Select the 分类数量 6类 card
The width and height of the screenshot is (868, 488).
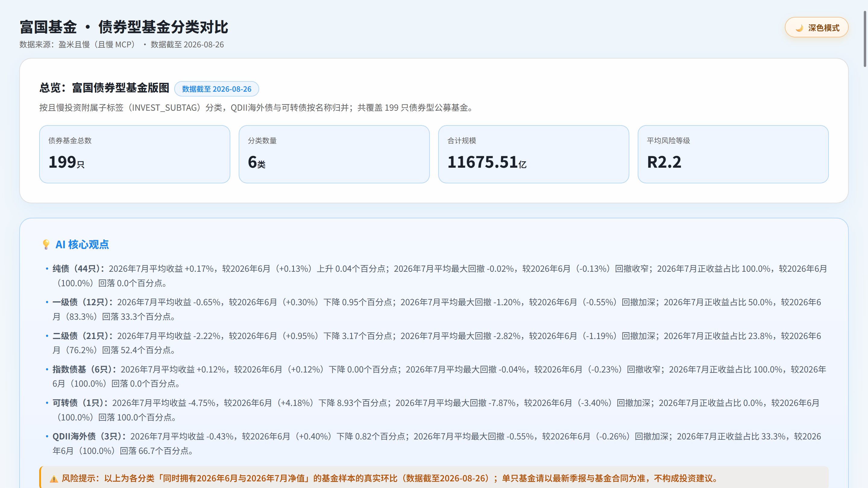click(334, 154)
